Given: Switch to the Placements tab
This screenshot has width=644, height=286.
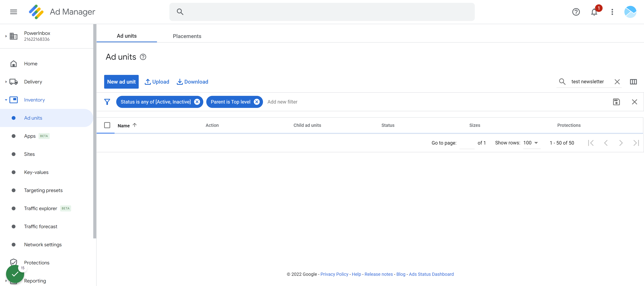Looking at the screenshot, I should pyautogui.click(x=187, y=36).
